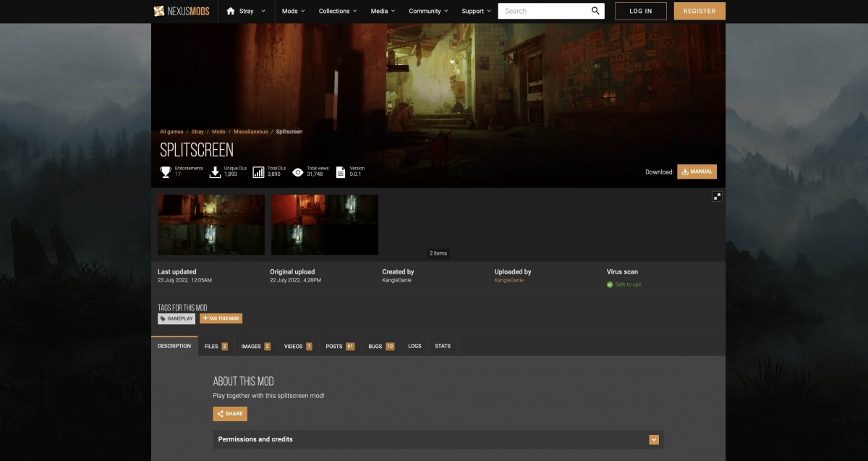The image size is (868, 461).
Task: Open the Bugs tab
Action: point(381,346)
